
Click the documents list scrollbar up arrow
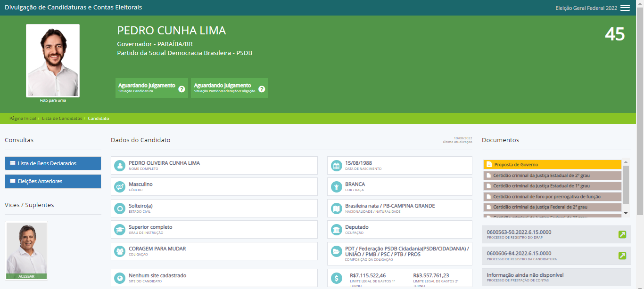[x=626, y=161]
